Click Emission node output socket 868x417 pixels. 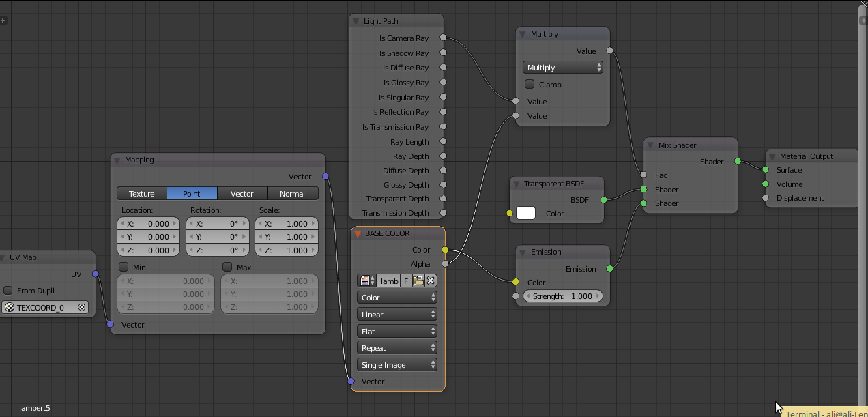coord(609,269)
